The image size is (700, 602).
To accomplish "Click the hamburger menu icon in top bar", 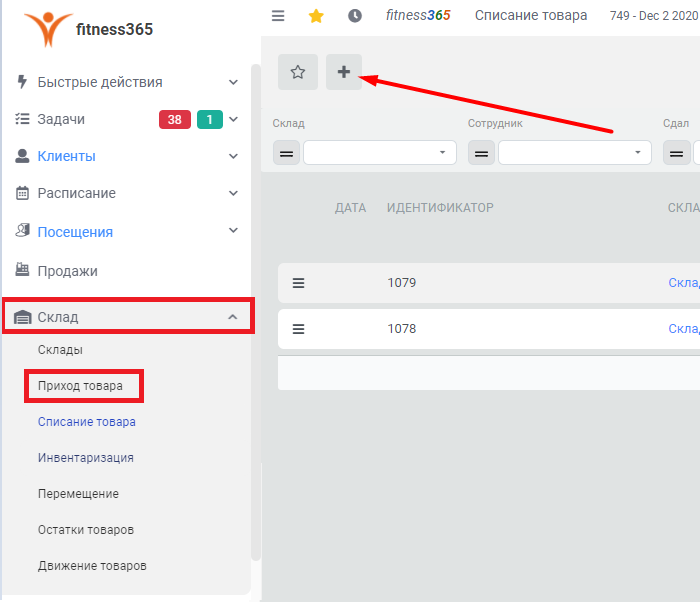I will tap(278, 16).
